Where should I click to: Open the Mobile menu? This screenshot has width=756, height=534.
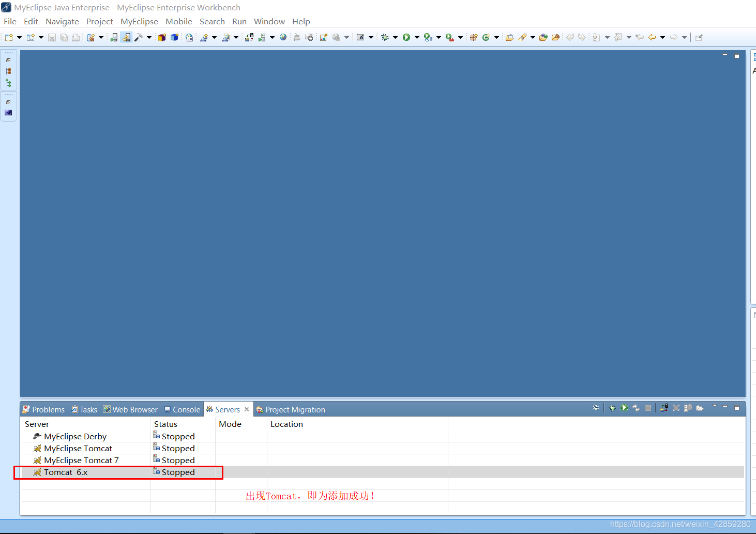179,21
